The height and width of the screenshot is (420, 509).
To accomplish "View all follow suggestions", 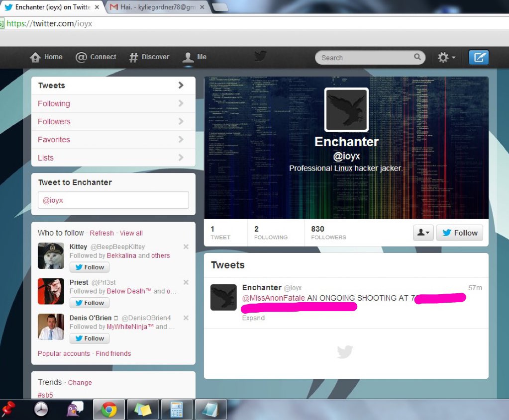I will point(131,233).
